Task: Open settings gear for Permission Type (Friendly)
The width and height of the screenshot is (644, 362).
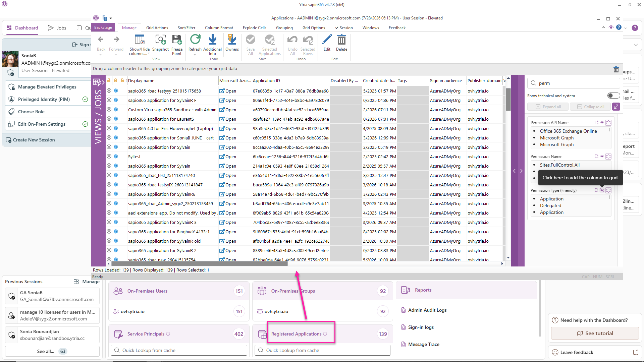Action: point(608,190)
